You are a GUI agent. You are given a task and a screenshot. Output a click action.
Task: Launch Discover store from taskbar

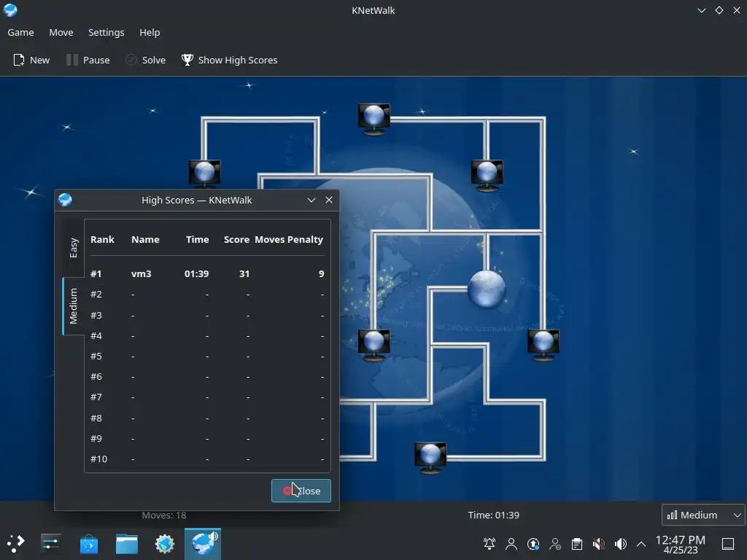tap(88, 544)
